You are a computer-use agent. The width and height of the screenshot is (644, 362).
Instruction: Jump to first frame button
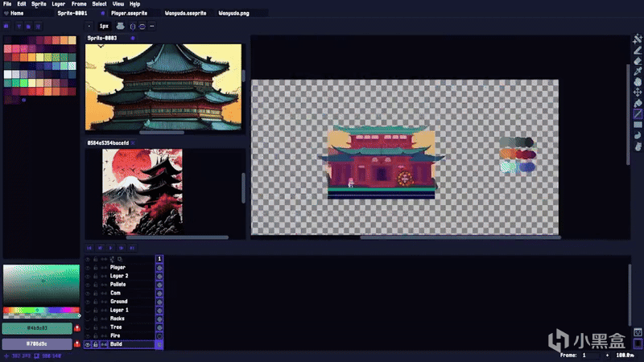[x=89, y=248]
